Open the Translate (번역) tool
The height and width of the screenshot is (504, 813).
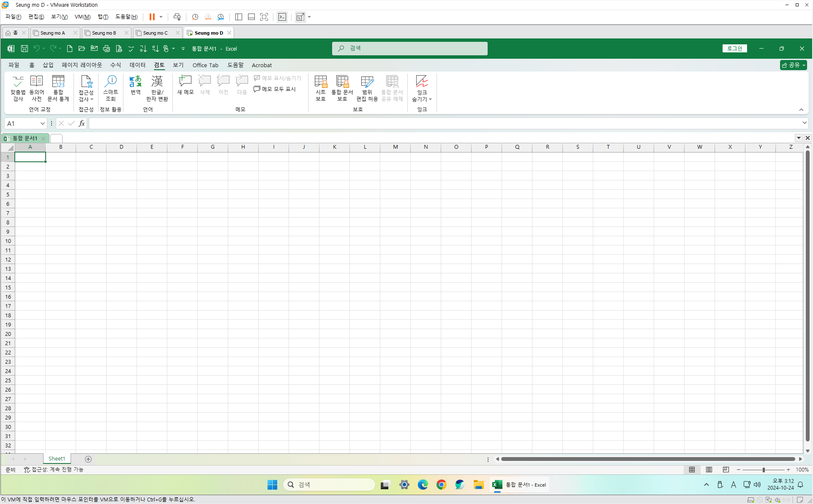(135, 84)
